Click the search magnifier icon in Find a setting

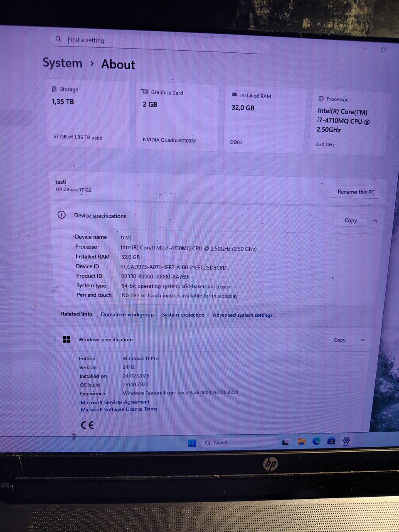coord(58,39)
